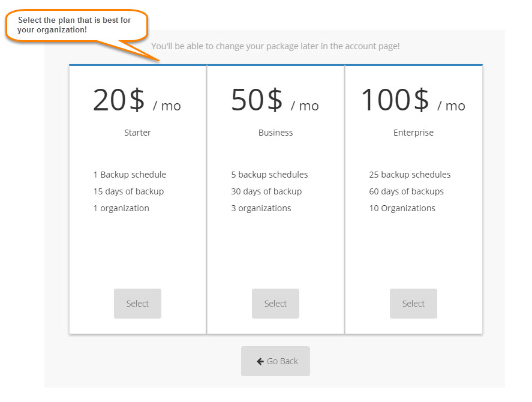Viewport: 532px width, 402px height.
Task: Click "5 backup schedules" in Business
Action: click(269, 175)
